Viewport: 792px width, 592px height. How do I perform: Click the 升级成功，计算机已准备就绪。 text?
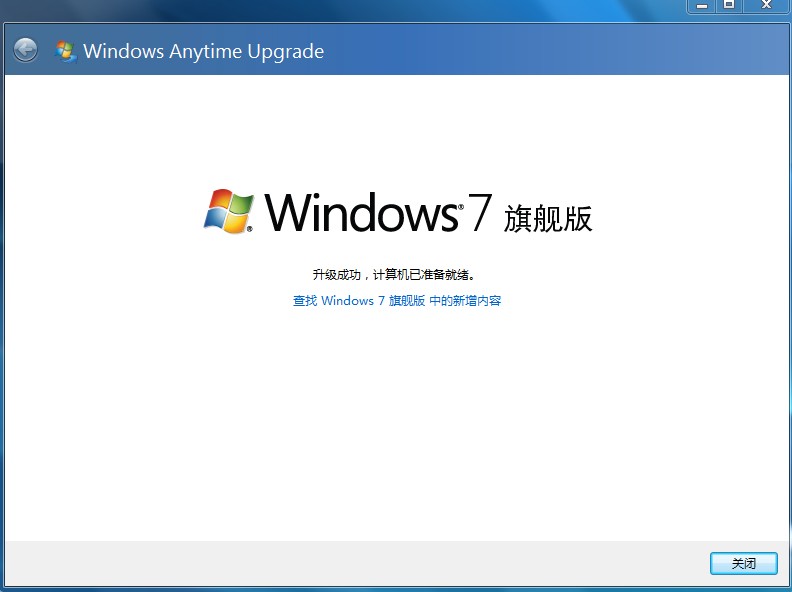[394, 275]
